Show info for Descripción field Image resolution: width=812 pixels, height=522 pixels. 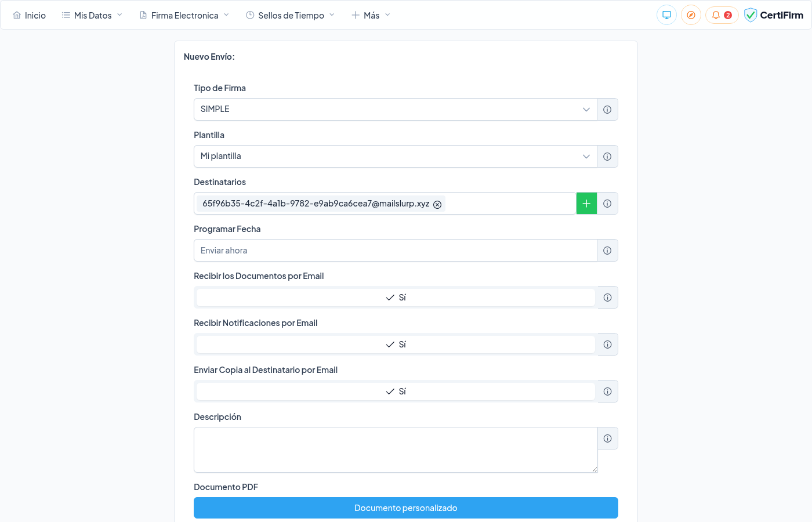(607, 438)
